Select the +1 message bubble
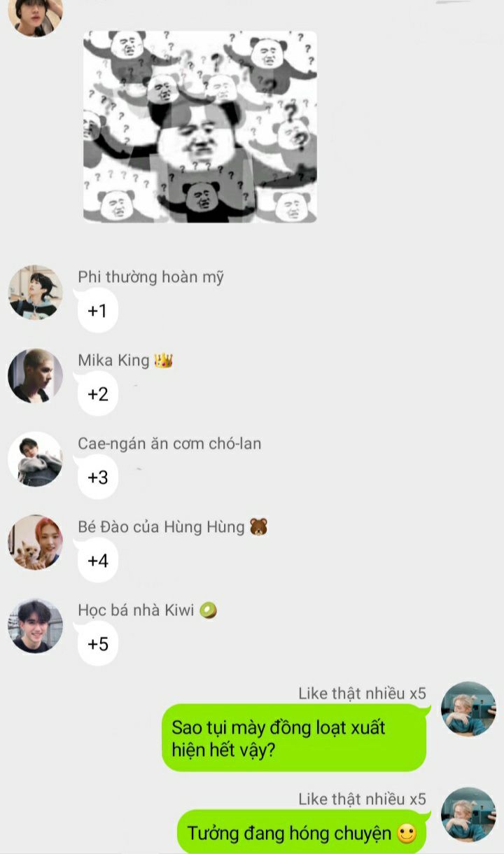This screenshot has height=854, width=504. 97,311
